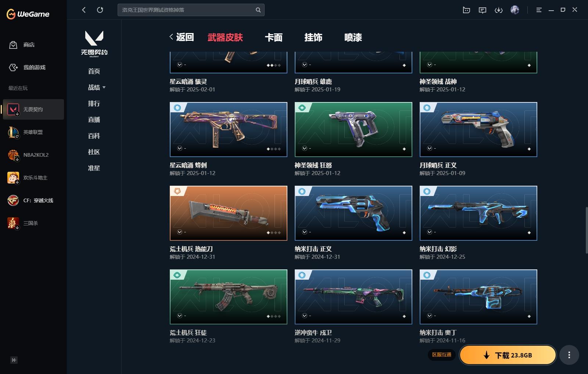Open the three-dot more options button
588x374 pixels.
click(x=569, y=355)
